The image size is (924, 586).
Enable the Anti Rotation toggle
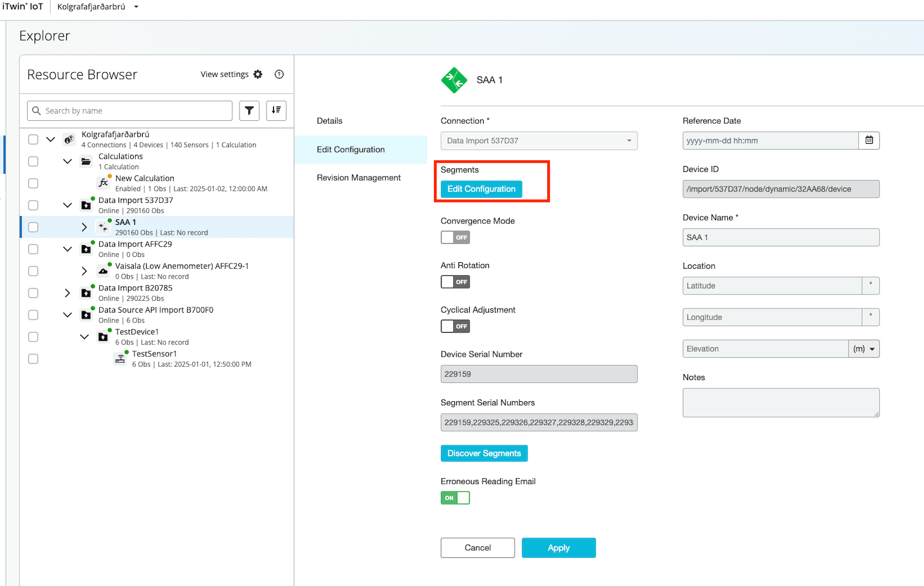tap(456, 282)
